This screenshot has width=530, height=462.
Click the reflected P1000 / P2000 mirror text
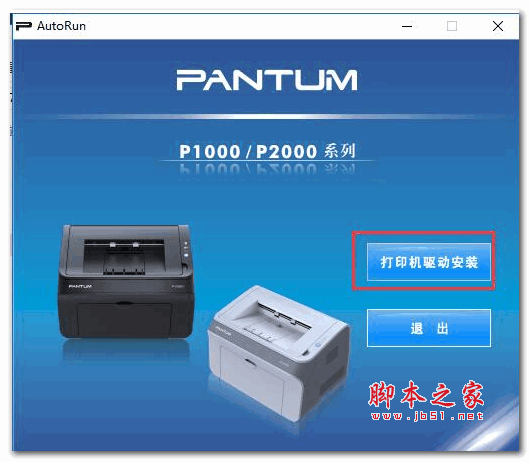(267, 169)
